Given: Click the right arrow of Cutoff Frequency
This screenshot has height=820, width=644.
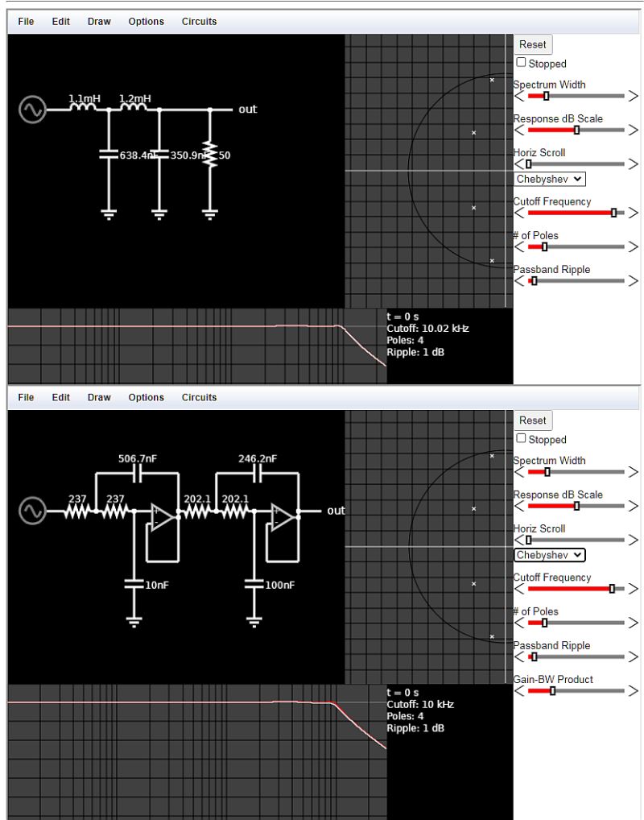Looking at the screenshot, I should click(635, 213).
